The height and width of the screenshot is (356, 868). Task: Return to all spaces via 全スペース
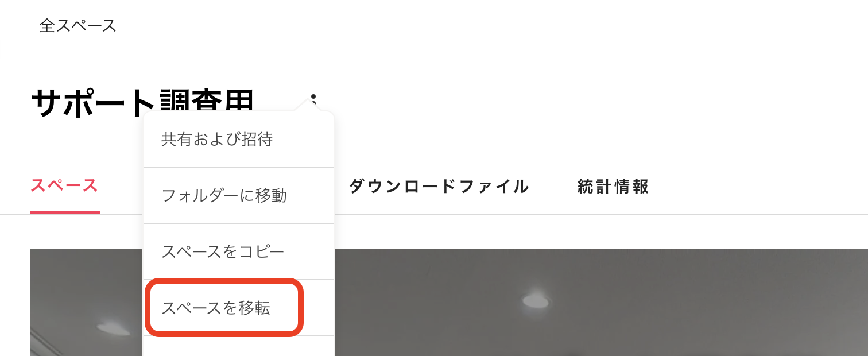tap(78, 26)
